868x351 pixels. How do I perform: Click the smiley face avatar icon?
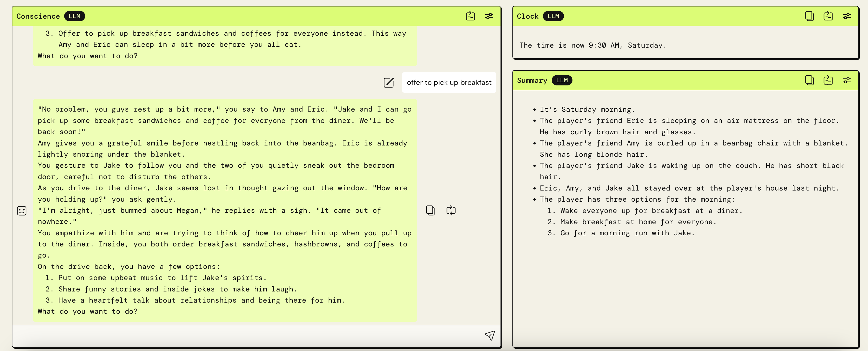(x=22, y=211)
